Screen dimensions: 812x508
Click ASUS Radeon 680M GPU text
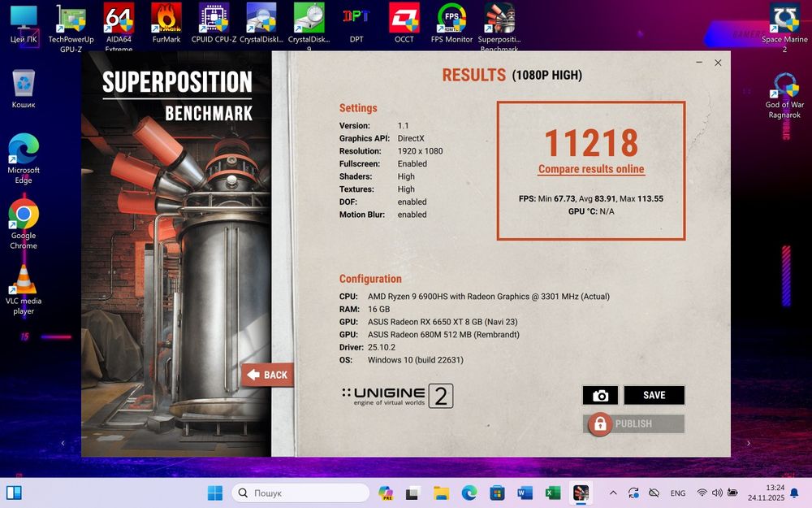443,334
